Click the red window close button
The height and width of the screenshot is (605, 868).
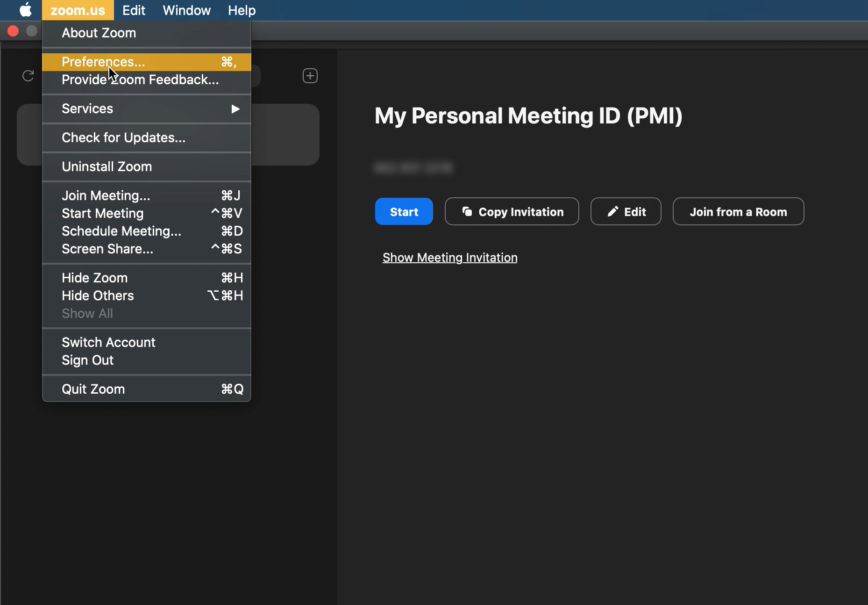[x=13, y=31]
